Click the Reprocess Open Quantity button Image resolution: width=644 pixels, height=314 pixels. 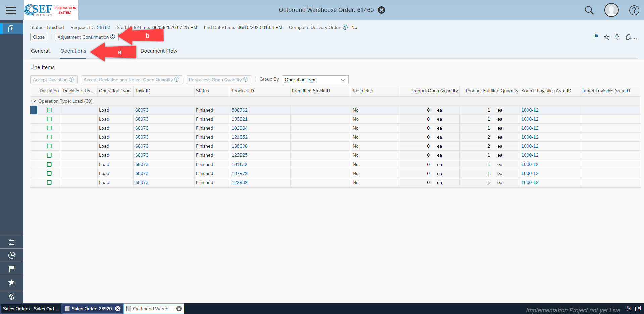click(219, 80)
